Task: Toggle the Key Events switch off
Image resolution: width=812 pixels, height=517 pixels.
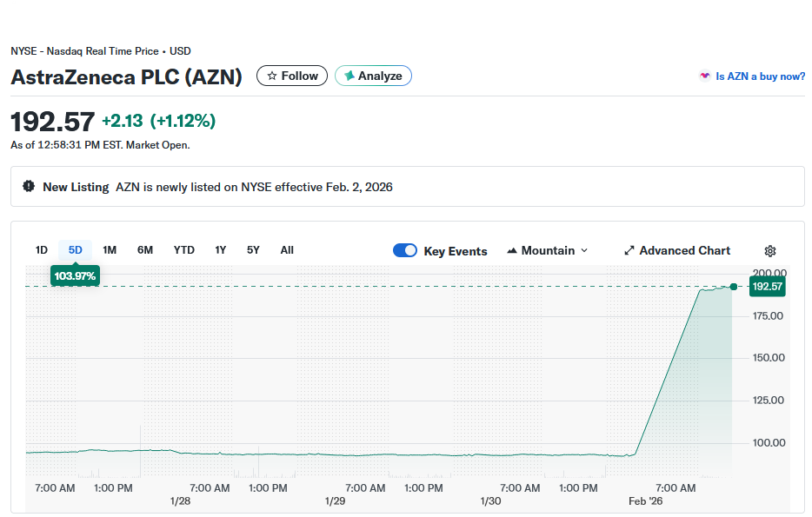Action: 405,251
